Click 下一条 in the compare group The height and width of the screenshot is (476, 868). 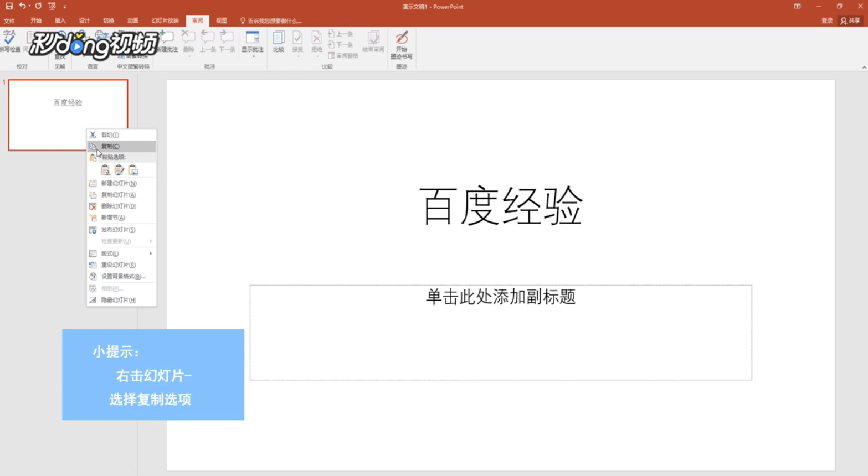click(341, 44)
